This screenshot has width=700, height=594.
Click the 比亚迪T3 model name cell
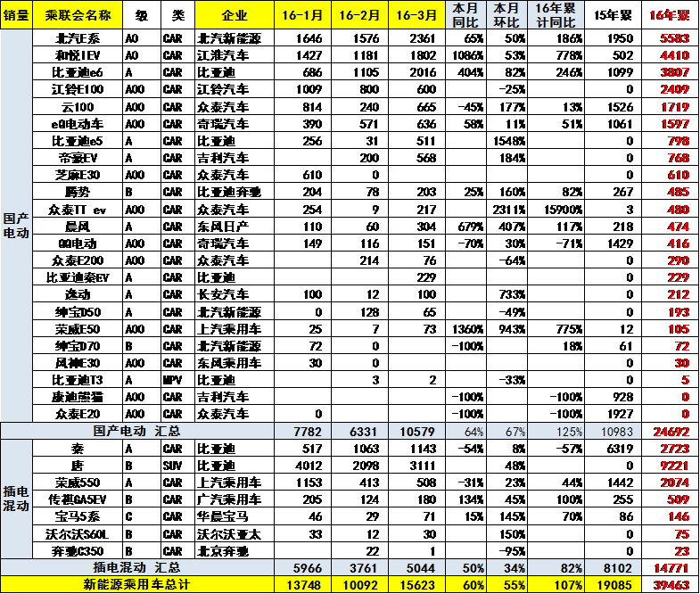78,380
